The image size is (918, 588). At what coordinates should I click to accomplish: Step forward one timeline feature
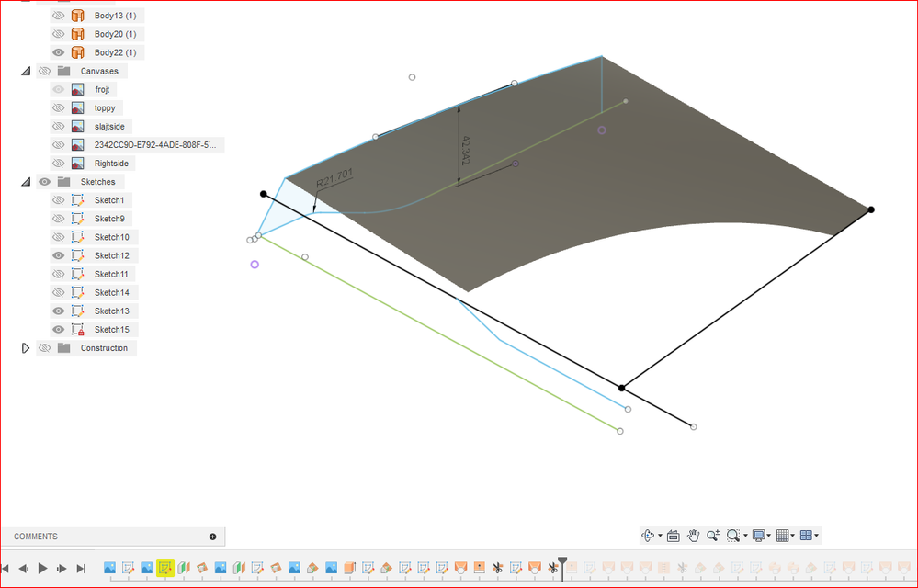pyautogui.click(x=62, y=568)
